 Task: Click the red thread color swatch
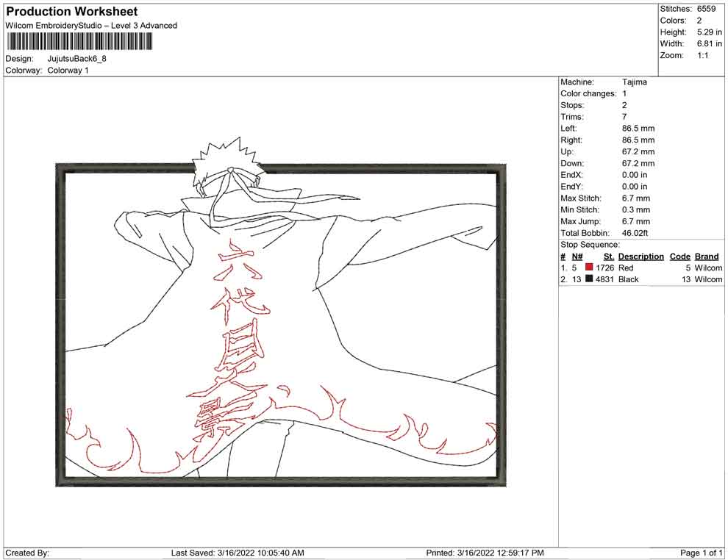(x=589, y=268)
